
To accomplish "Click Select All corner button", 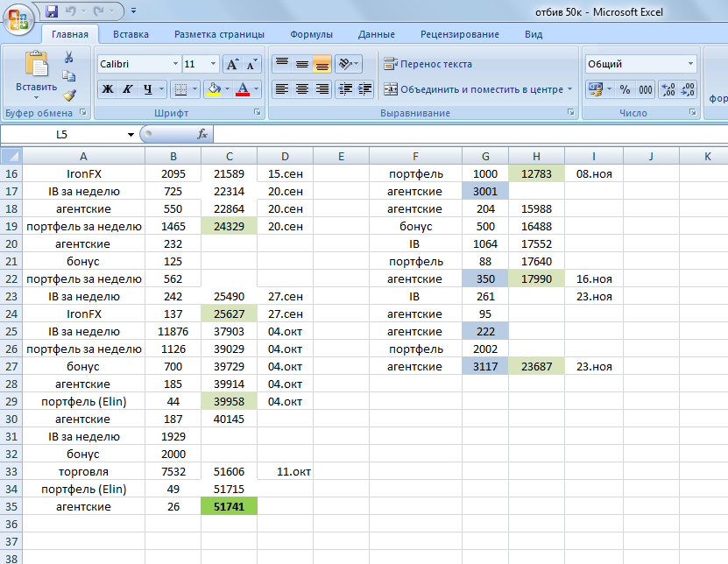I will click(x=11, y=157).
